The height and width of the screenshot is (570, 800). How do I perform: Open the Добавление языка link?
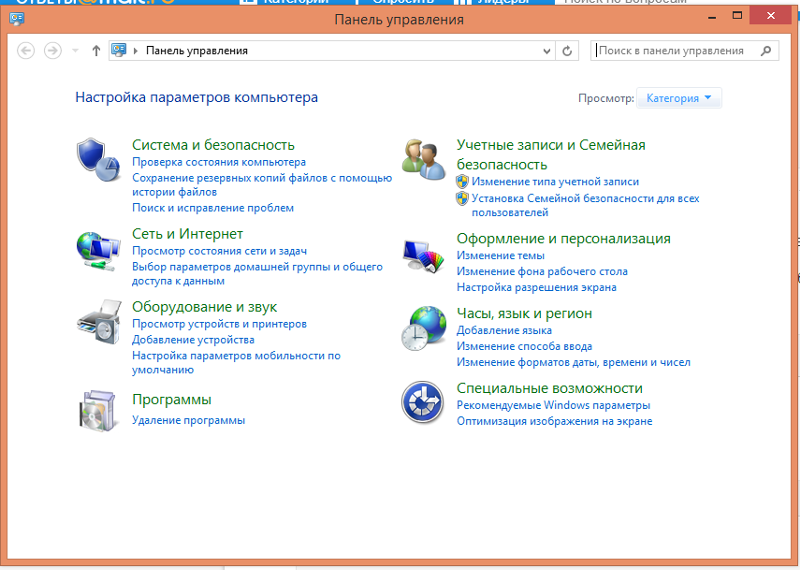coord(504,330)
